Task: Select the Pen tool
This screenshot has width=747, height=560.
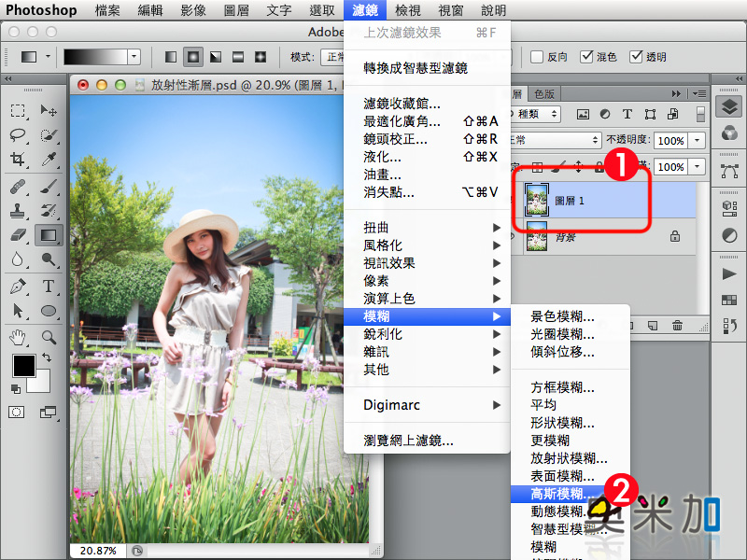Action: pyautogui.click(x=18, y=287)
